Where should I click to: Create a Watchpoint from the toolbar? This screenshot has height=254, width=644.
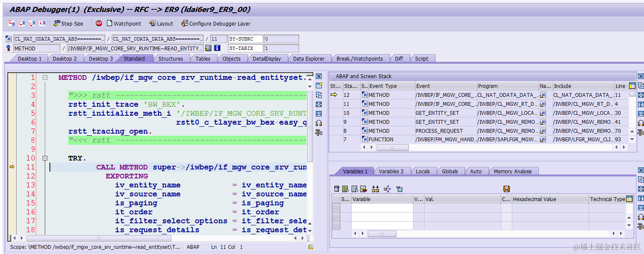124,23
